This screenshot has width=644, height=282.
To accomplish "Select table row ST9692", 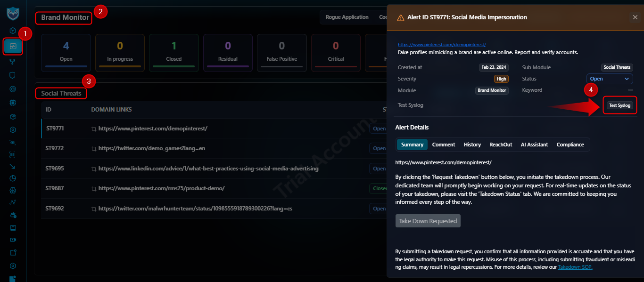I will click(x=214, y=208).
